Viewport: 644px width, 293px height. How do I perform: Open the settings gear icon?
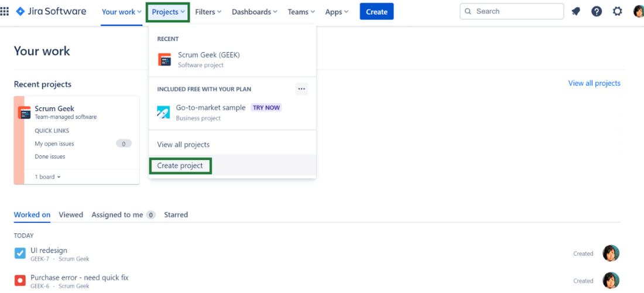coord(617,11)
